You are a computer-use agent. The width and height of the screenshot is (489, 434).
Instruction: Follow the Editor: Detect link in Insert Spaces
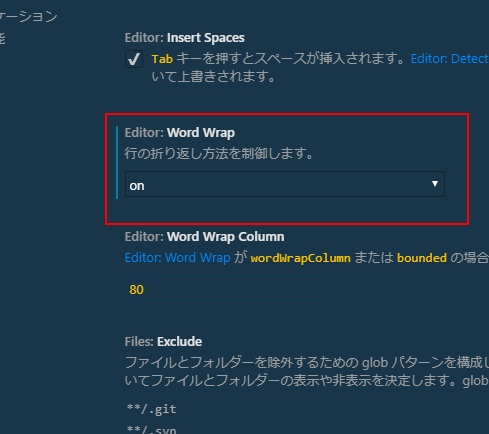click(450, 59)
